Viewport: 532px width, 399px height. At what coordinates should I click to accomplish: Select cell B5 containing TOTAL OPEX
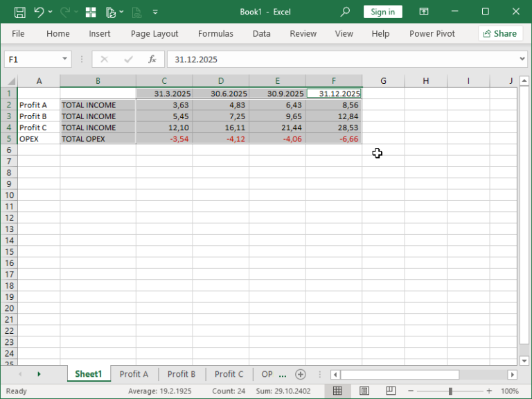tap(98, 139)
